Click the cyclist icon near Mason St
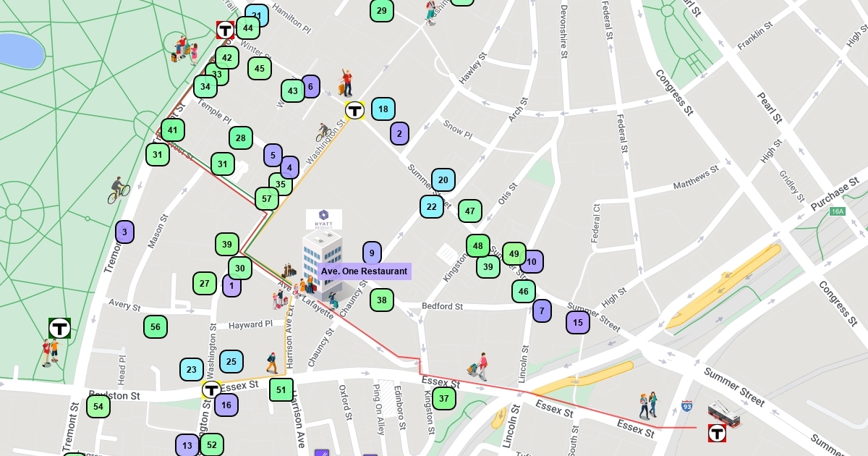Screen dimensions: 868x456 (x=118, y=190)
